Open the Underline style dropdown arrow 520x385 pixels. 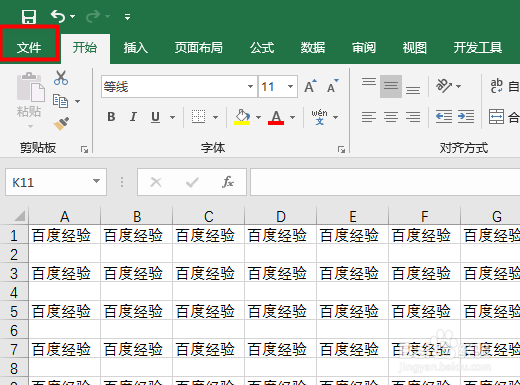coord(172,117)
